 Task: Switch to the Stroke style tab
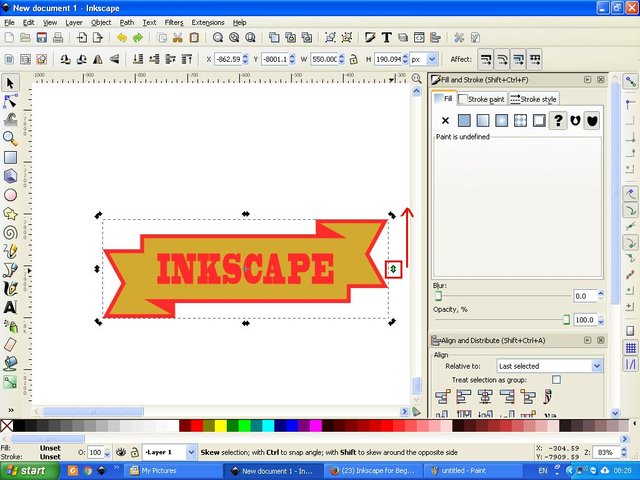tap(533, 99)
